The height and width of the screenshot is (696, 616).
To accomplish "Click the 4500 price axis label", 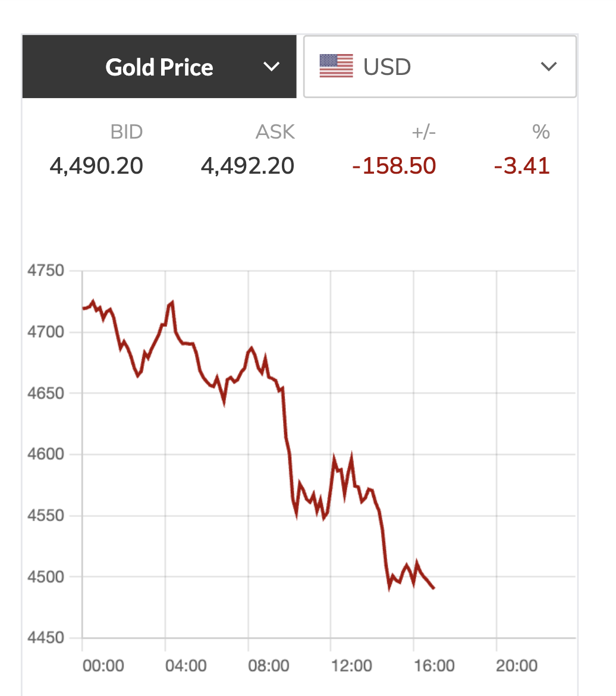I will point(45,576).
